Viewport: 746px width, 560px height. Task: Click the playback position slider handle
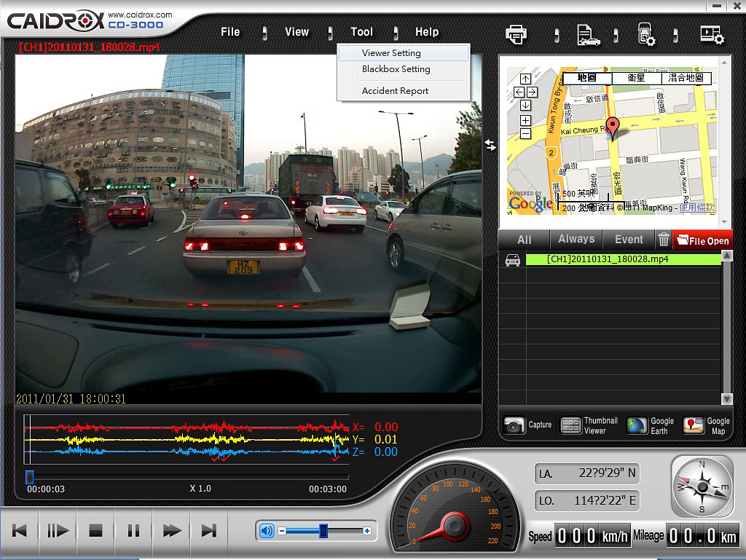tap(29, 477)
